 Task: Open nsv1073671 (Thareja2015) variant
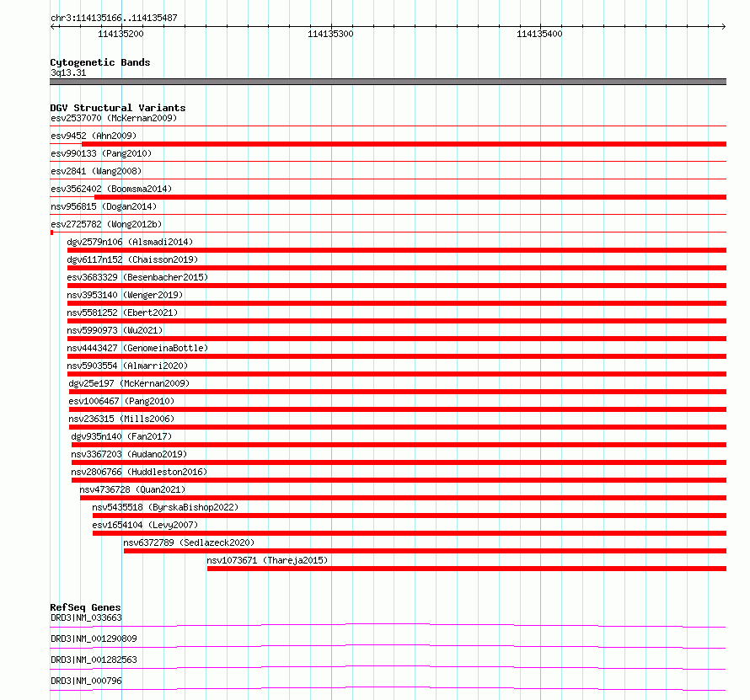[x=267, y=560]
